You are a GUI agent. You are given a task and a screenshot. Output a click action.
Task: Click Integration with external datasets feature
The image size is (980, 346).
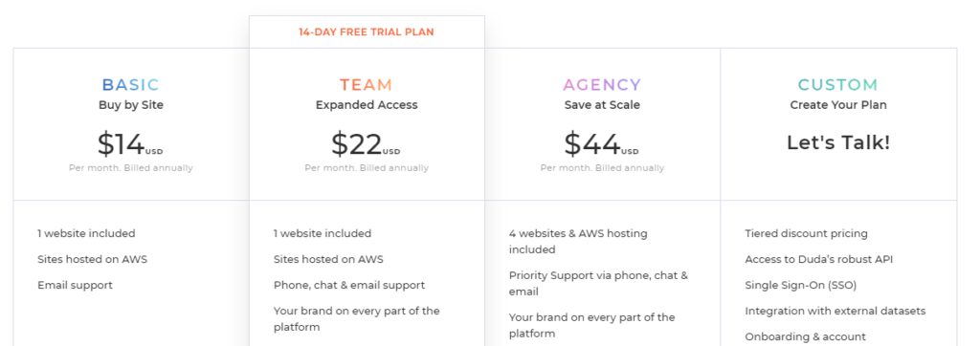click(x=835, y=311)
